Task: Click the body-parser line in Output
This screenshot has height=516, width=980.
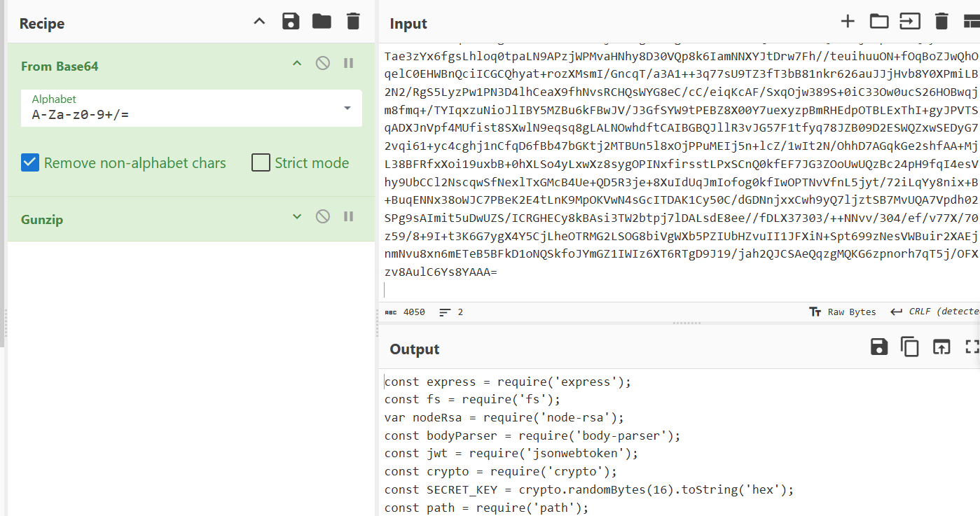Action: [x=532, y=435]
